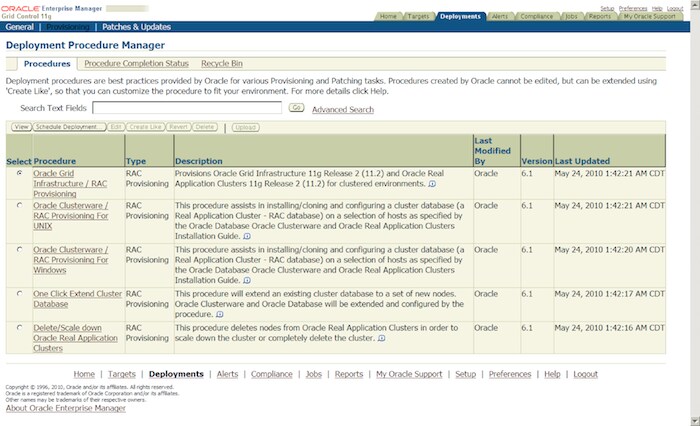700x426 pixels.
Task: Click the Delete button
Action: (205, 127)
